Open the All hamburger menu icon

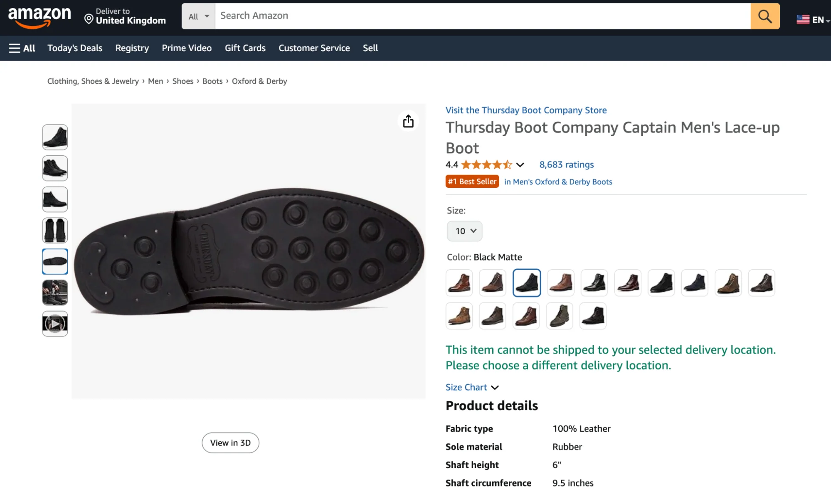(x=14, y=48)
